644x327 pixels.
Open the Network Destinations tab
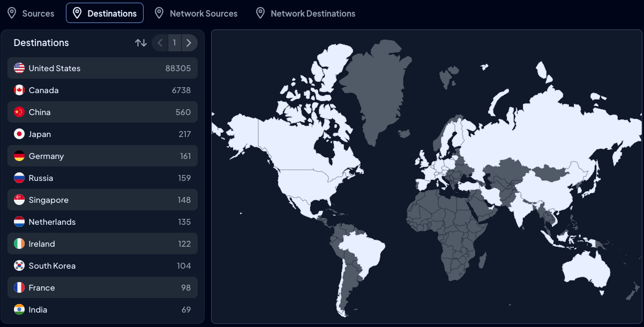305,13
